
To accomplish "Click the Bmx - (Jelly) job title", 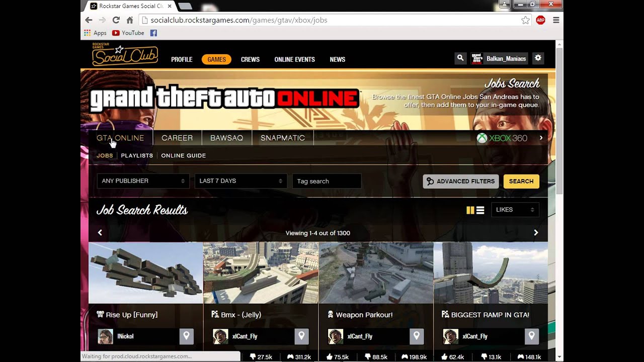I will point(241,315).
